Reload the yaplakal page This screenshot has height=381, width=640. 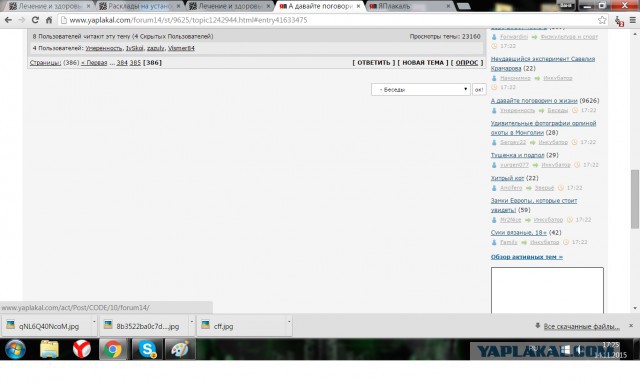coord(35,20)
